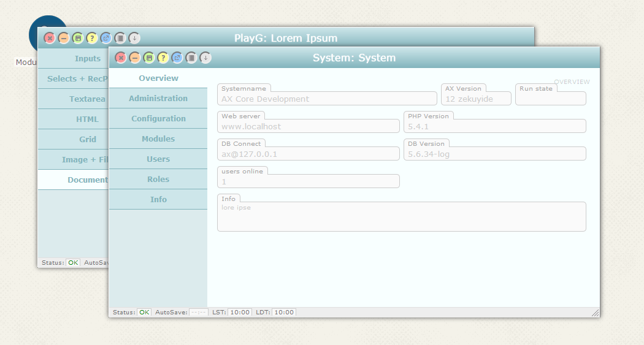This screenshot has height=345, width=644.
Task: Click the down-arrow icon in PlayG title bar
Action: tap(134, 38)
